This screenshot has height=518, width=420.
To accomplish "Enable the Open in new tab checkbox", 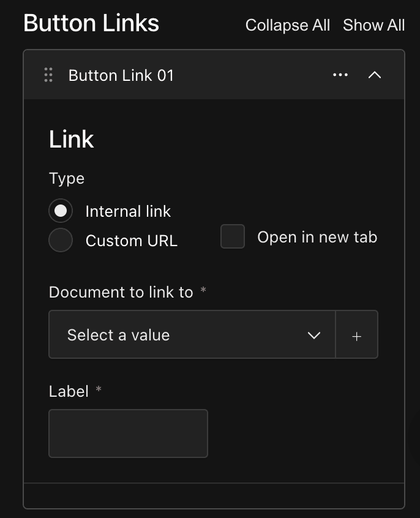I will pos(233,236).
